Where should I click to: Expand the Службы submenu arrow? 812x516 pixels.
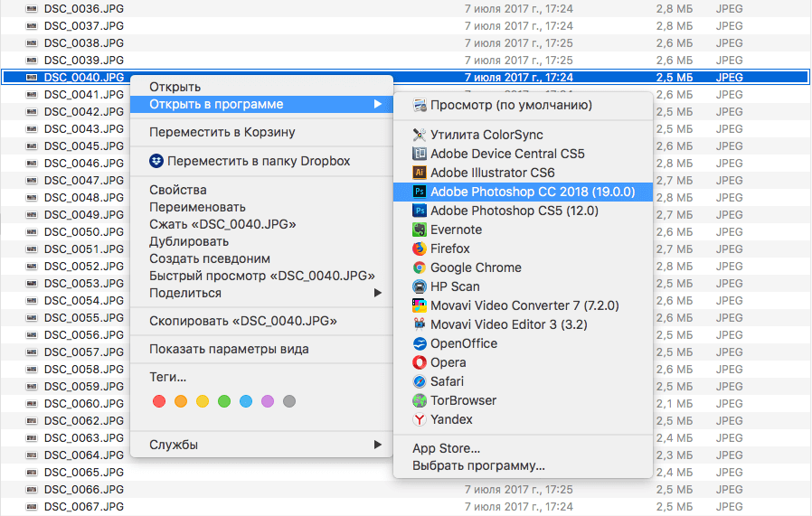click(377, 445)
